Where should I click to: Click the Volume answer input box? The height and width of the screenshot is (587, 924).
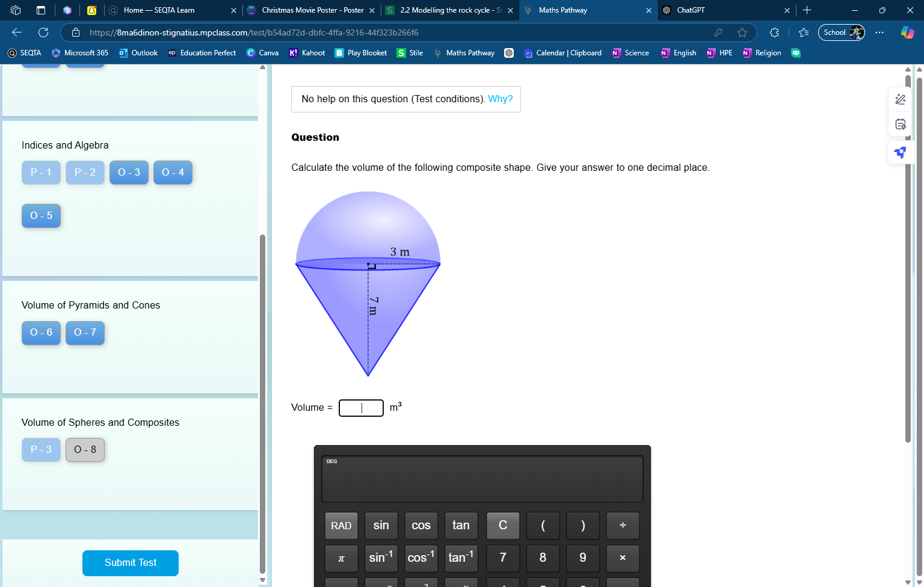point(361,408)
